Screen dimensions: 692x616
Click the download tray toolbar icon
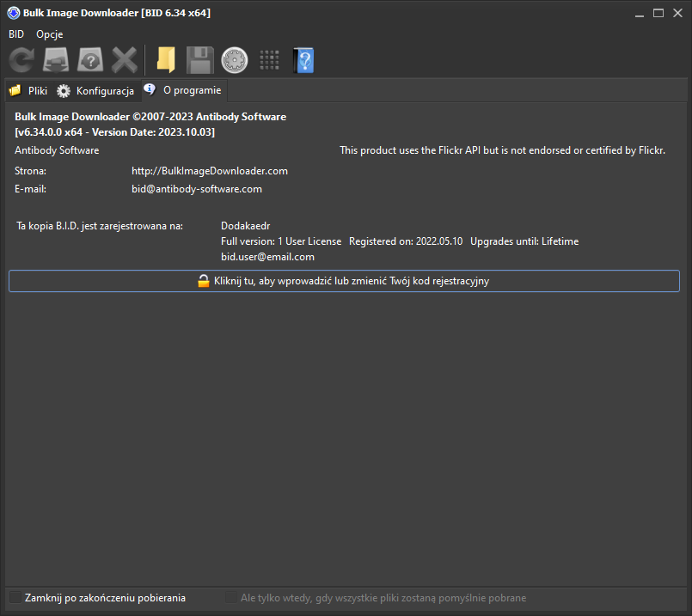56,60
